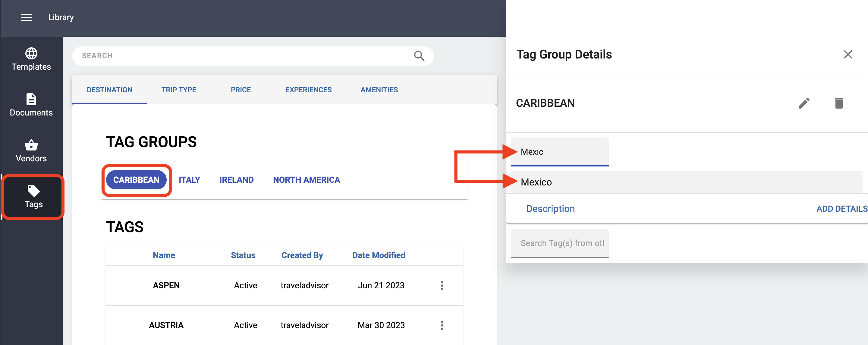Click the AUSTRIA tag name
Viewport: 868px width, 345px height.
pos(166,325)
